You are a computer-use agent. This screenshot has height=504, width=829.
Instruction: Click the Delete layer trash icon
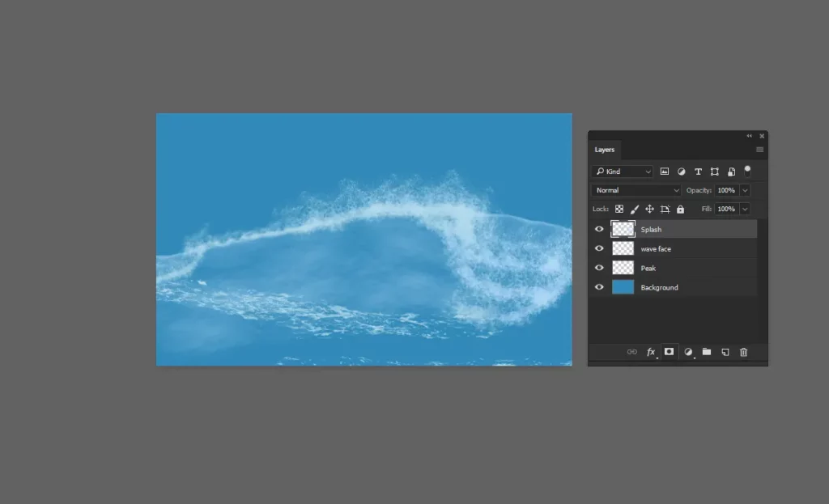click(744, 352)
